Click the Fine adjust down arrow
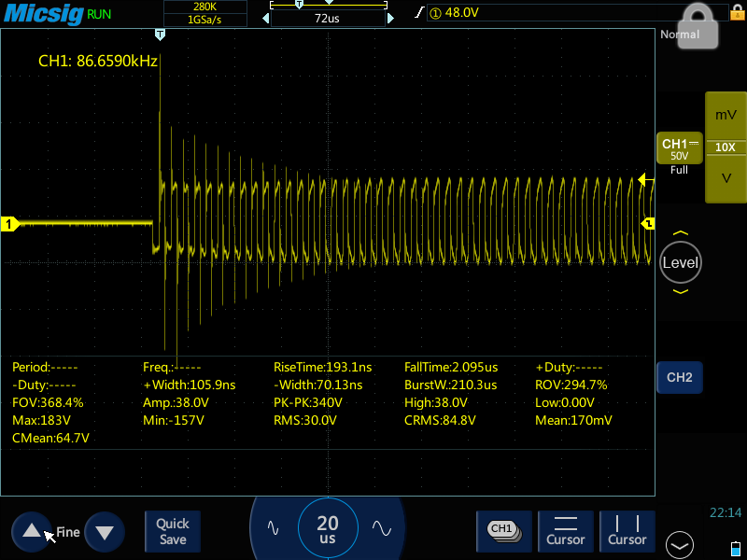Viewport: 747px width, 560px height. (x=105, y=531)
